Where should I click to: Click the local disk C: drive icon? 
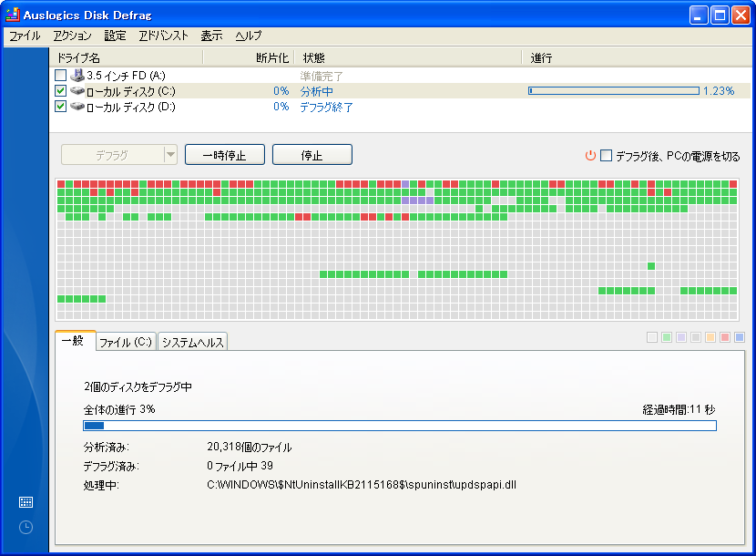(77, 90)
